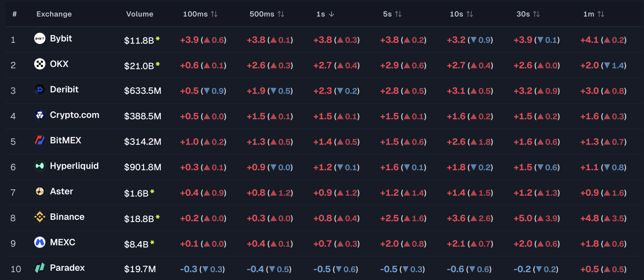Screen dimensions: 644x280
Task: Open the OKX exchange name
Action: (x=59, y=64)
